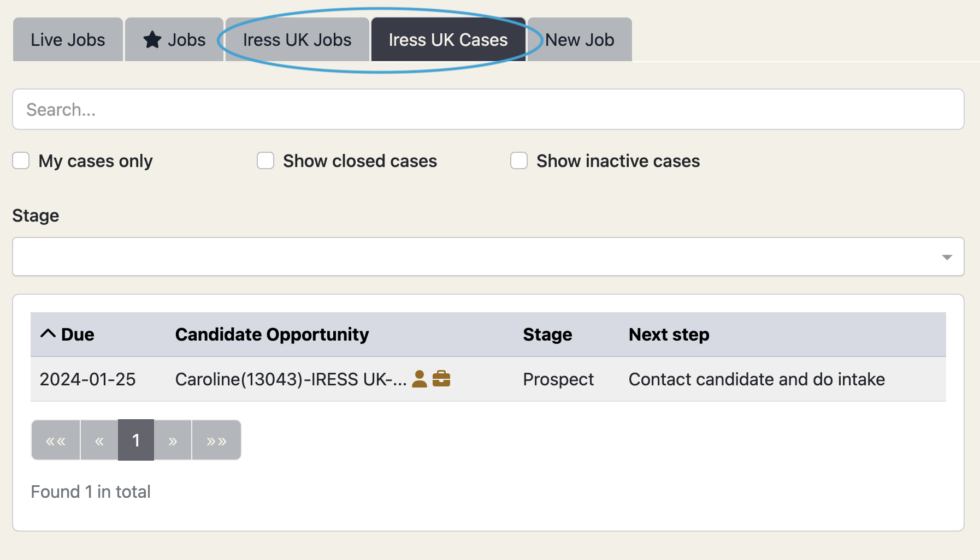Viewport: 980px width, 560px height.
Task: Switch to the Live Jobs tab
Action: (67, 39)
